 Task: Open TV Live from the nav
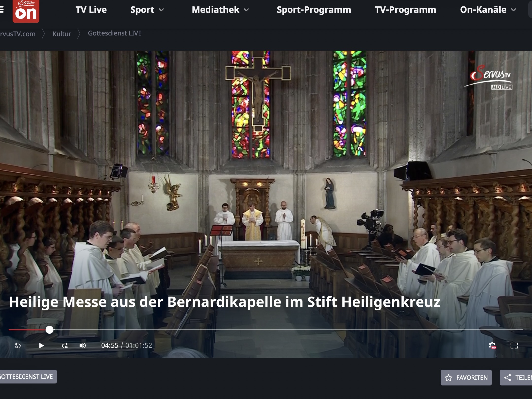91,10
